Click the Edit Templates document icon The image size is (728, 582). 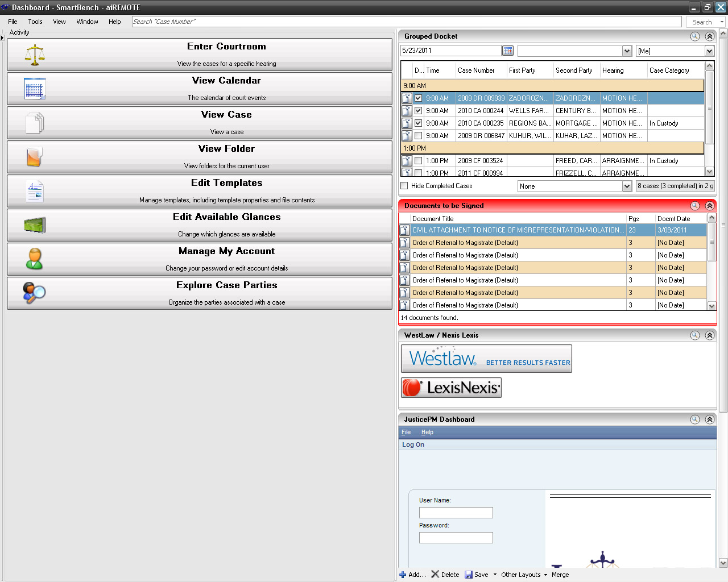click(35, 191)
